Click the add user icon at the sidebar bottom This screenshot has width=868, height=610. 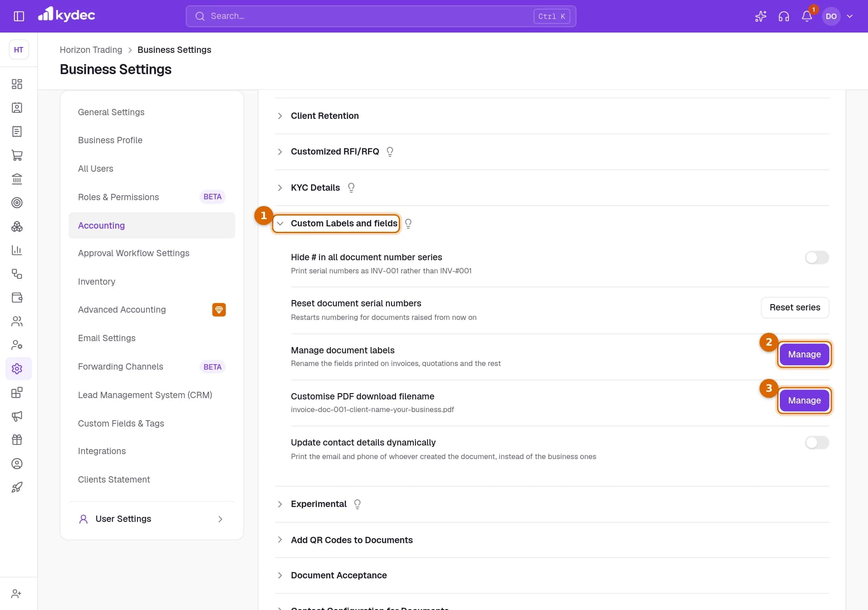[17, 594]
